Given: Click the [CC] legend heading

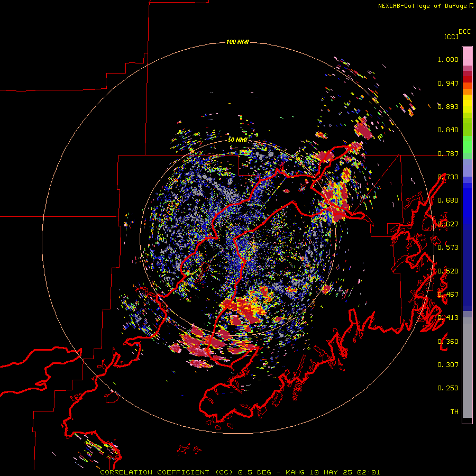Looking at the screenshot, I should [451, 36].
